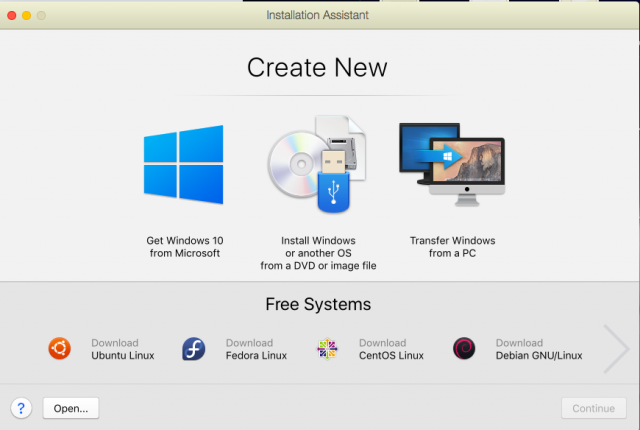Viewport: 640px width, 430px height.
Task: Choose Download Ubuntu Linux text
Action: pyautogui.click(x=123, y=349)
